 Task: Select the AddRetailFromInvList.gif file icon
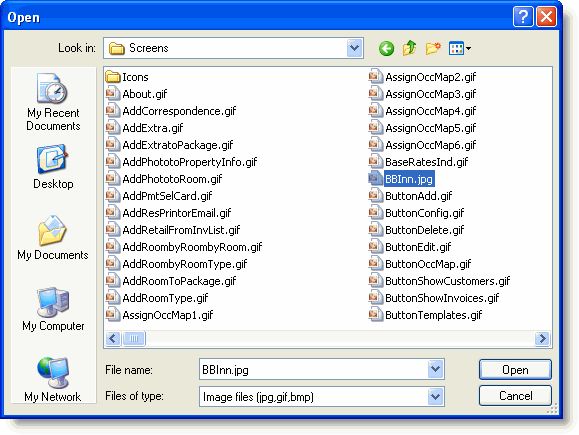click(x=112, y=230)
